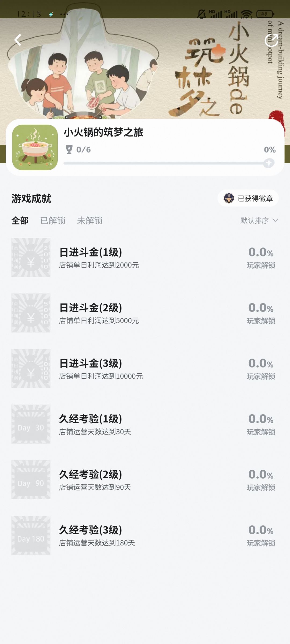Open the Day 30 achievement badge

click(31, 424)
